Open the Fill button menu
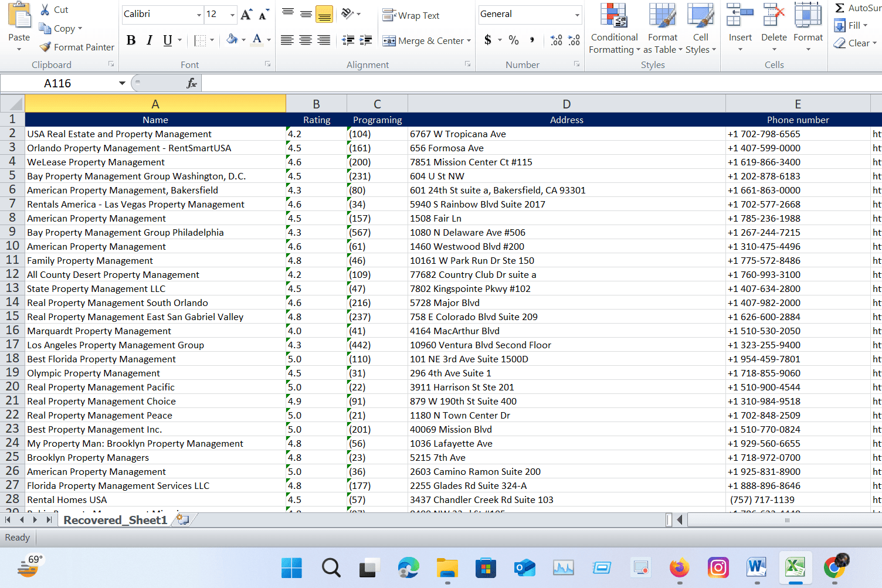 [x=850, y=25]
